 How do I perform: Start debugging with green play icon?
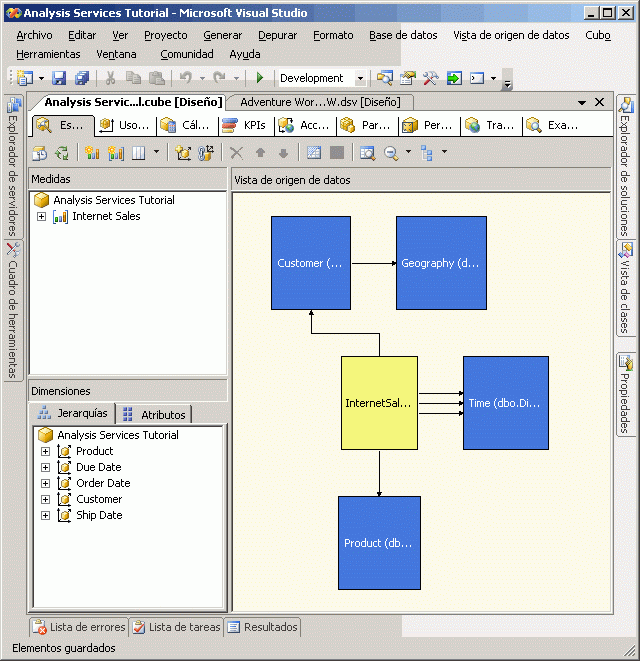(260, 78)
